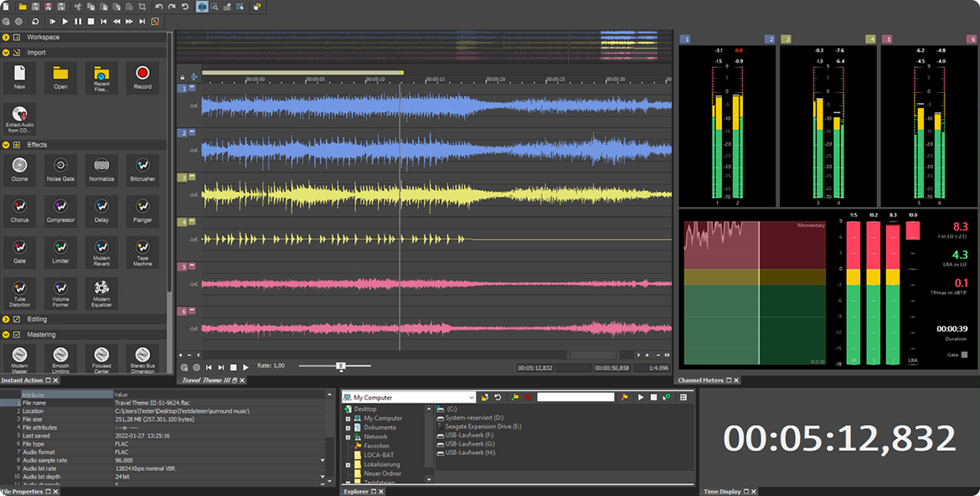Click Play in the waveform window transport
Viewport: 980px width, 496px height.
pyautogui.click(x=245, y=368)
